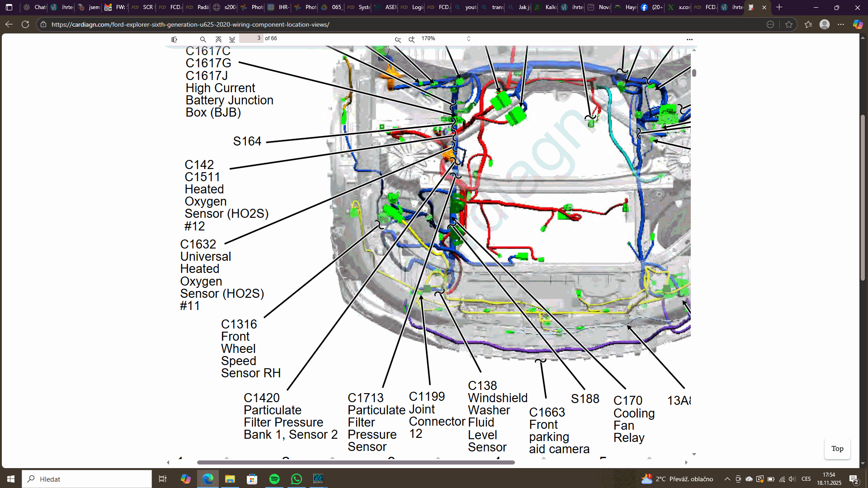Viewport: 868px width, 488px height.
Task: Open the PDF find search tool
Action: (x=203, y=39)
